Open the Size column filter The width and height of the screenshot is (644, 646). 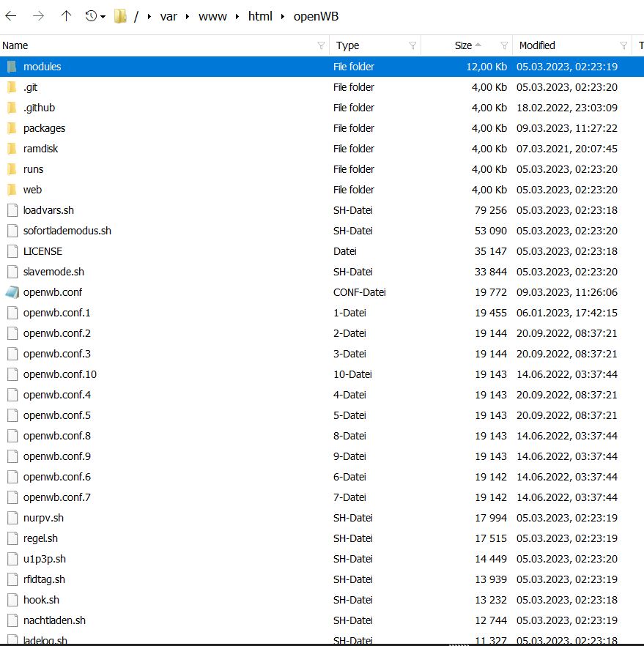tap(504, 45)
